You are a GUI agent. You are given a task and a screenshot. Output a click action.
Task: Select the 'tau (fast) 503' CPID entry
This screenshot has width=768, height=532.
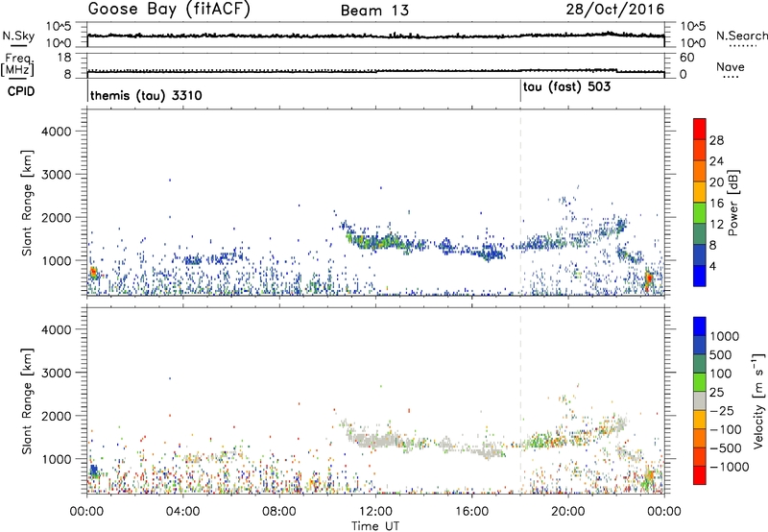click(566, 87)
